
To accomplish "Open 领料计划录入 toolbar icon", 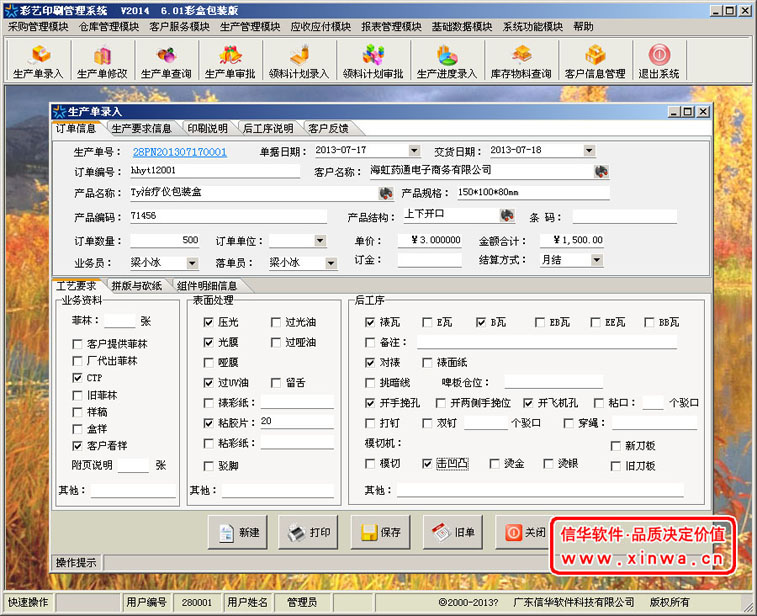I will point(299,61).
